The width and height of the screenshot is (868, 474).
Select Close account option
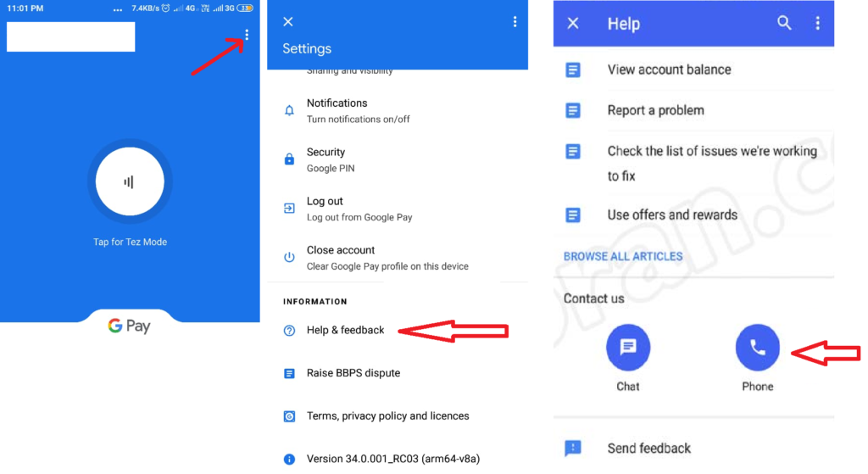click(398, 258)
